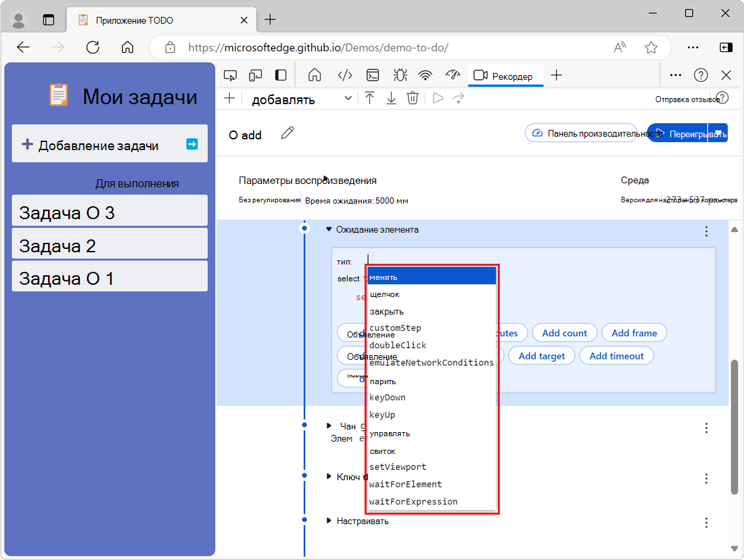This screenshot has height=560, width=744.
Task: Open the Sources bug icon
Action: (400, 76)
